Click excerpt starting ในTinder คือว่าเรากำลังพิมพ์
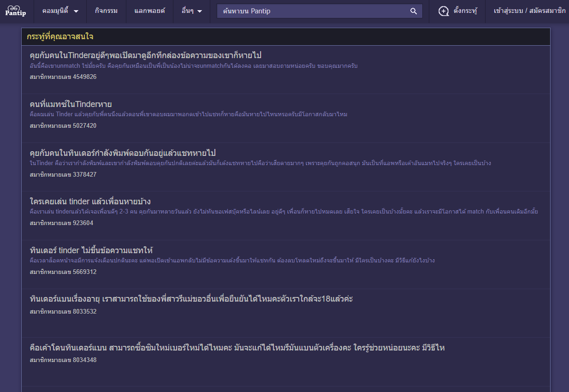The width and height of the screenshot is (569, 392). 260,163
